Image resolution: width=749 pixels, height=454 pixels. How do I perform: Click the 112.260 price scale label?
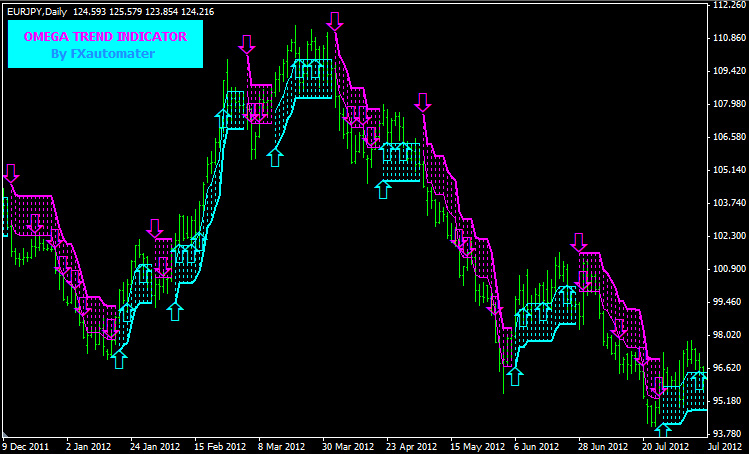[x=728, y=5]
